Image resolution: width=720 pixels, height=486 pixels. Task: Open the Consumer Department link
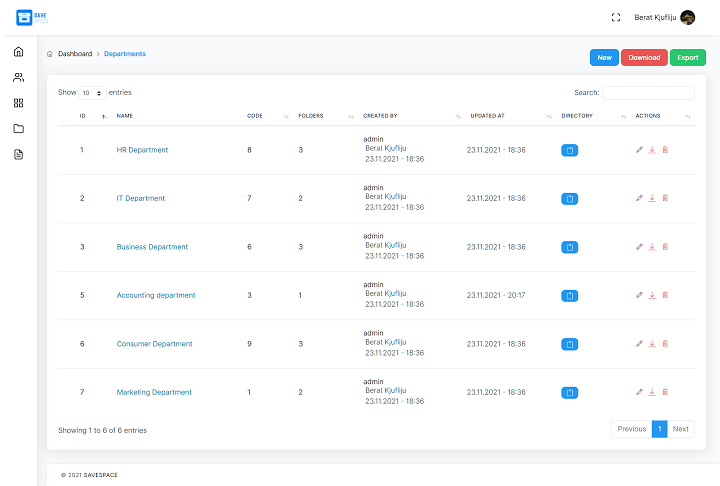pos(154,344)
